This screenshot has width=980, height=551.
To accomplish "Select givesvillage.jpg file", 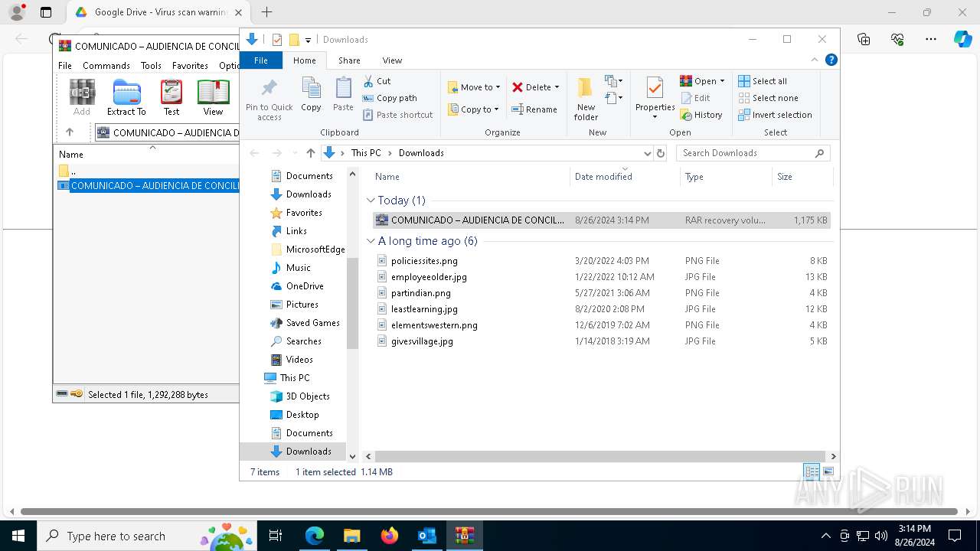I will [x=422, y=341].
